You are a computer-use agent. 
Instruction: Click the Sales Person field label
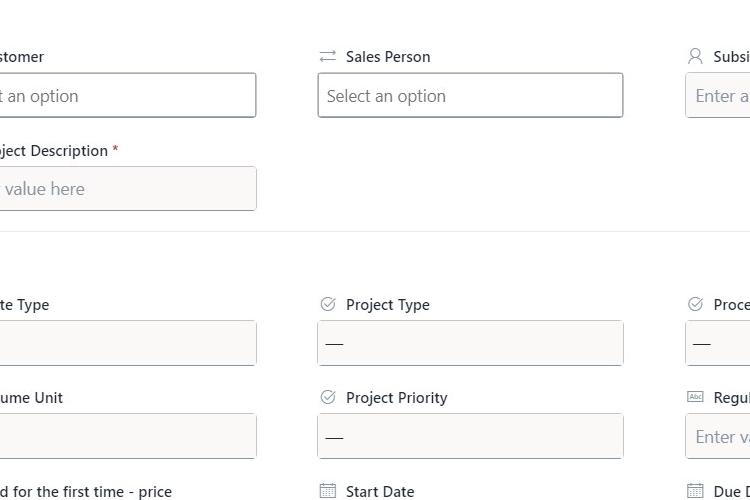coord(388,57)
